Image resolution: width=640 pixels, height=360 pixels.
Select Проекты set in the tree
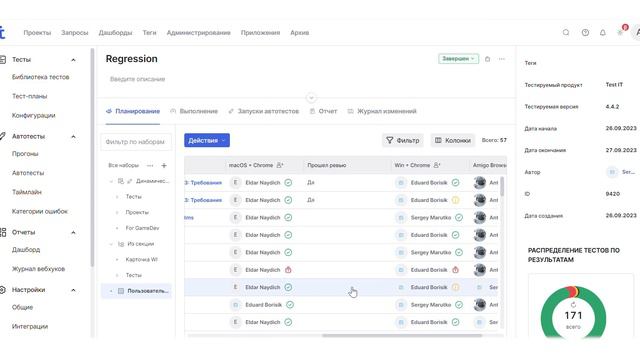coord(137,212)
